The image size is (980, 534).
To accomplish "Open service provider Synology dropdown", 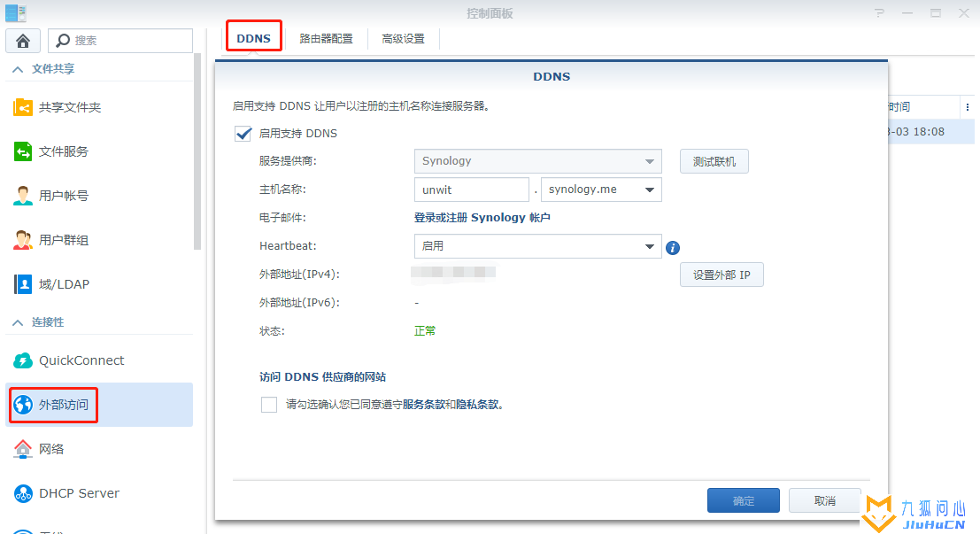I will coord(537,161).
